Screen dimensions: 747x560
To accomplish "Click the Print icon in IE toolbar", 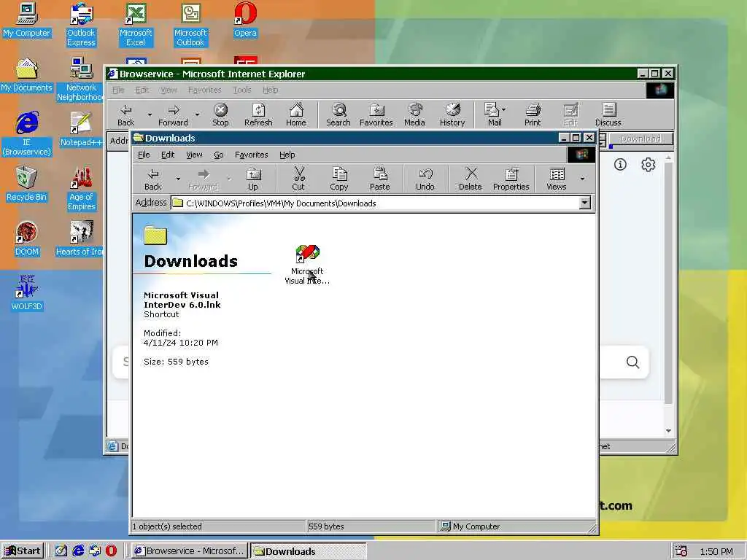I will coord(533,114).
